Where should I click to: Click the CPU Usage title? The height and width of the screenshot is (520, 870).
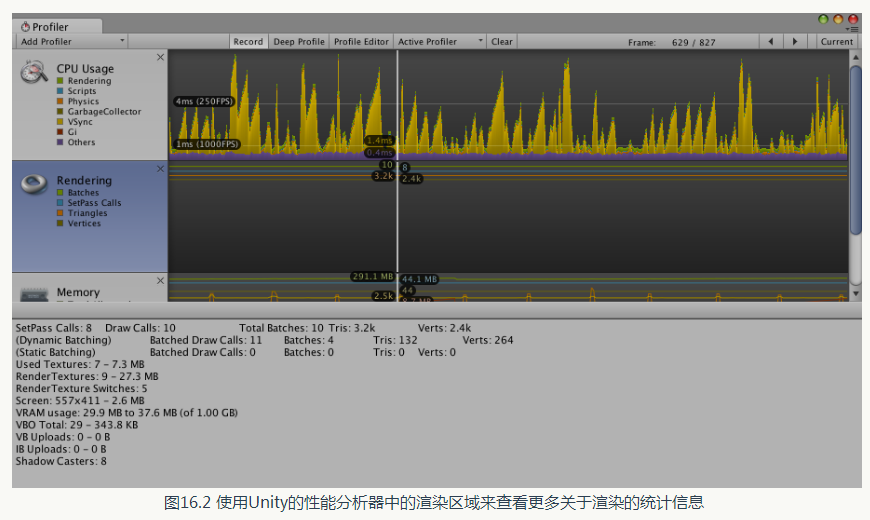pos(85,69)
